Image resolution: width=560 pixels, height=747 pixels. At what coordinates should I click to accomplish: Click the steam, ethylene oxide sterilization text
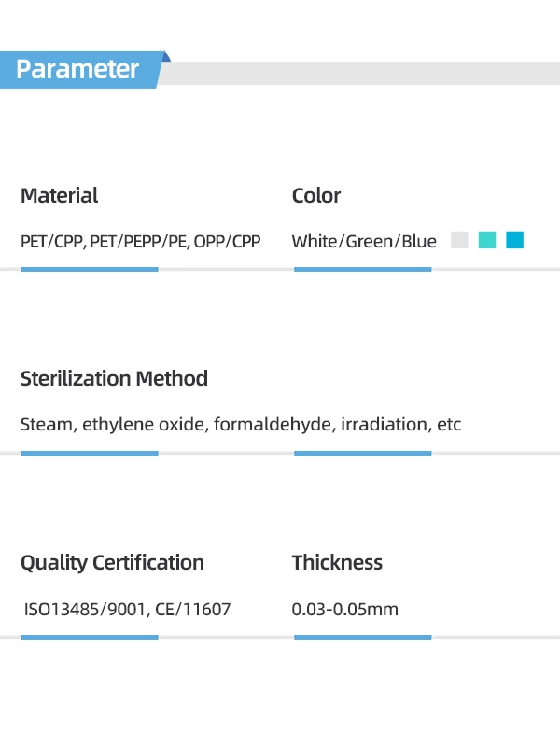pyautogui.click(x=241, y=424)
